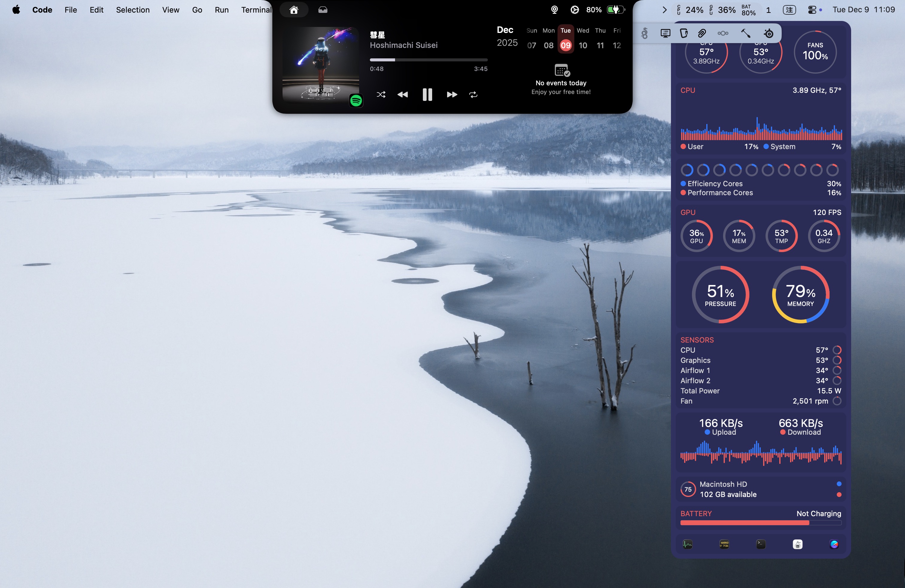905x588 pixels.
Task: Click the hammer and spoon icon
Action: (x=745, y=34)
